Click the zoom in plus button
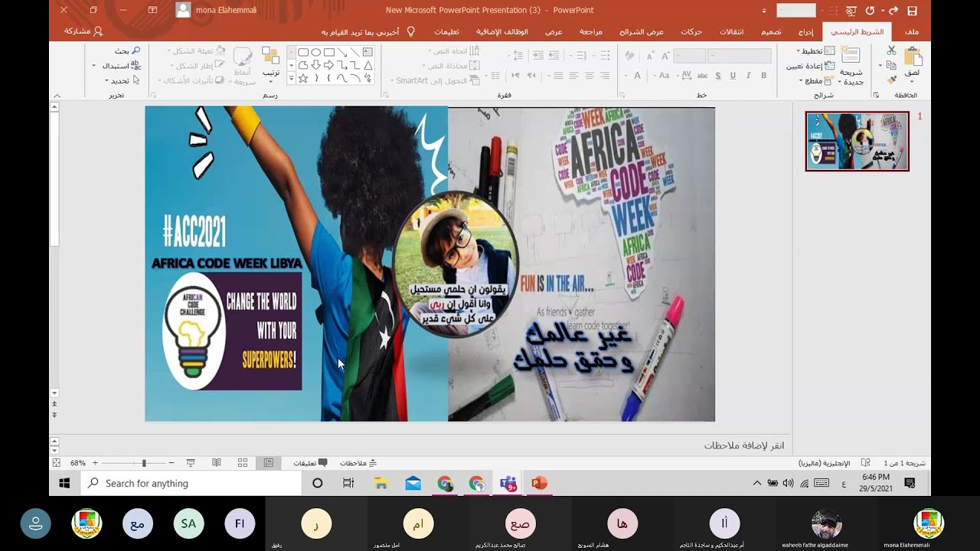 [x=95, y=462]
